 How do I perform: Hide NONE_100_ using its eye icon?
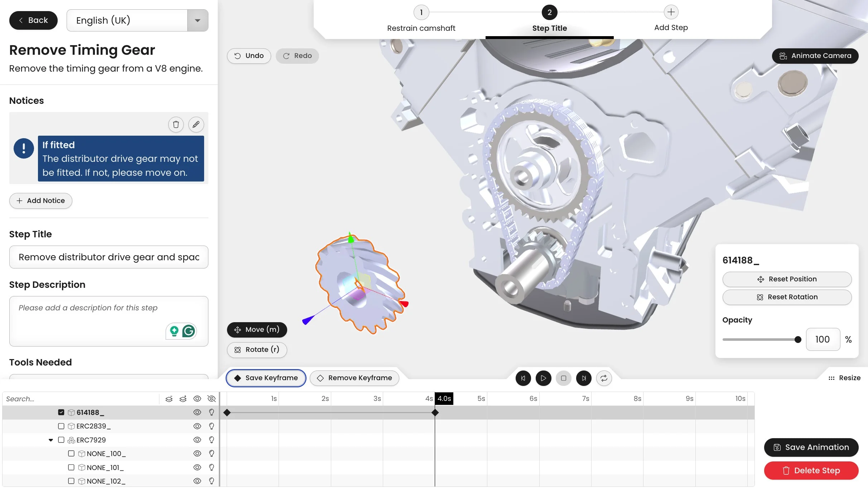(197, 454)
